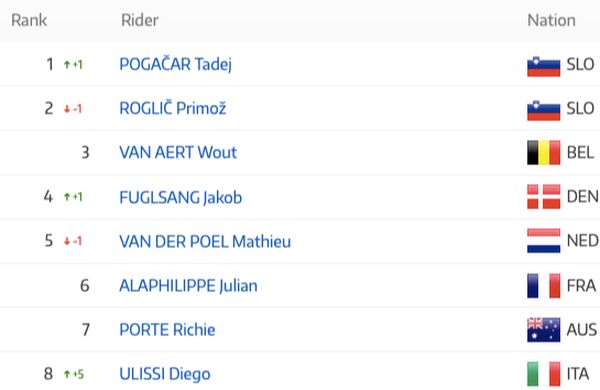The width and height of the screenshot is (600, 390).
Task: Open the Slovenia flag beside POGAČAR Tadej
Action: click(543, 67)
